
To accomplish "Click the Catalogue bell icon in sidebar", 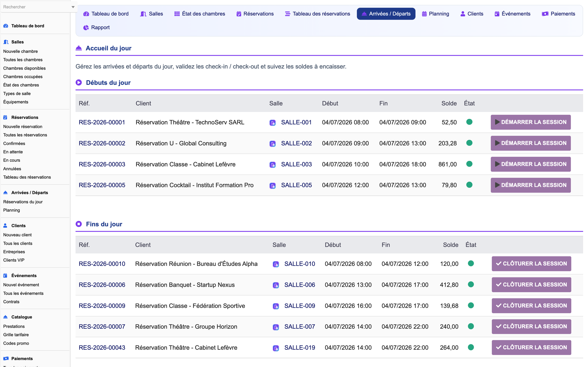I will [x=5, y=317].
